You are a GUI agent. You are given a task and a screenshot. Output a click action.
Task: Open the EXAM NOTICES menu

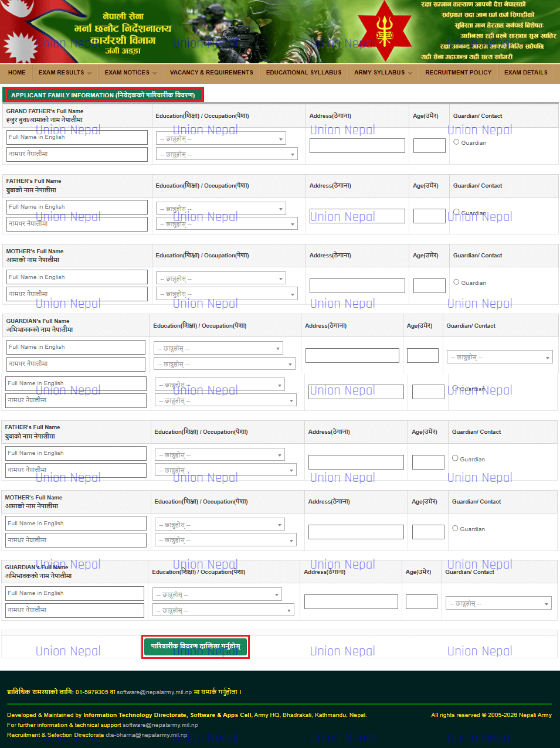(131, 73)
